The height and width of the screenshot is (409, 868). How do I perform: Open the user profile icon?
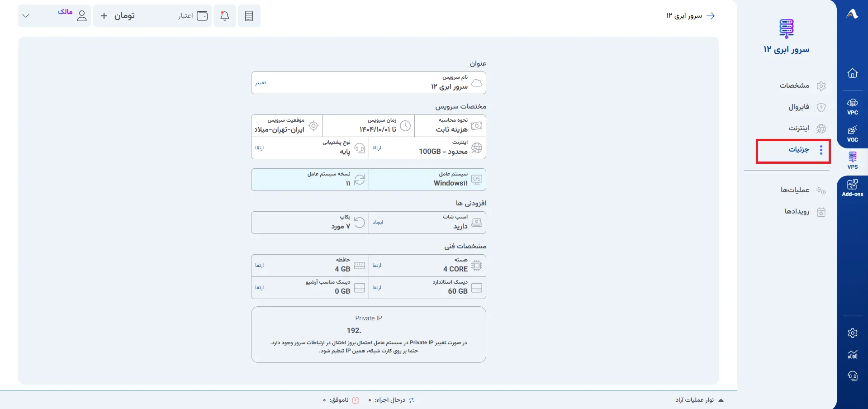[82, 16]
